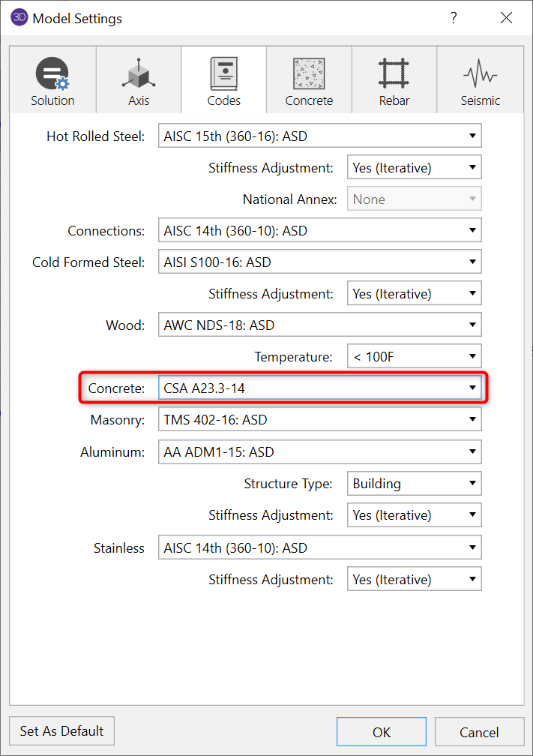Open the highlighted Concrete code dropdown
Screen dimensions: 533x756
(x=319, y=388)
